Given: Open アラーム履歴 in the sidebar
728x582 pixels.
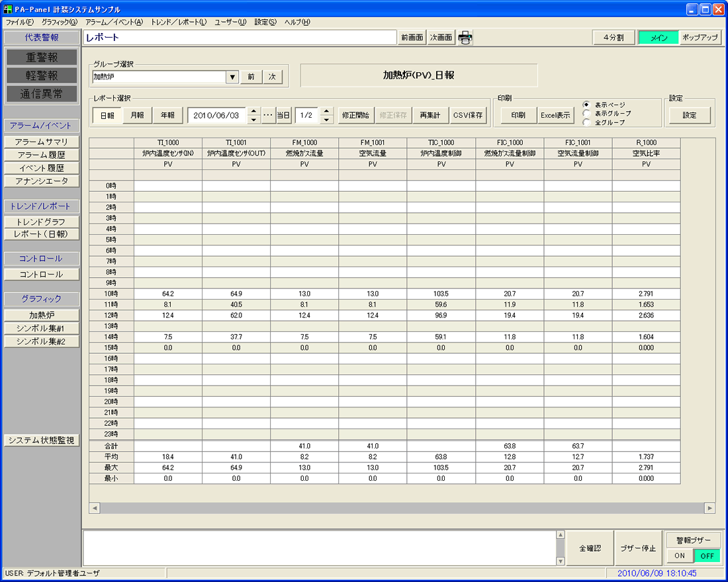Looking at the screenshot, I should pos(42,155).
